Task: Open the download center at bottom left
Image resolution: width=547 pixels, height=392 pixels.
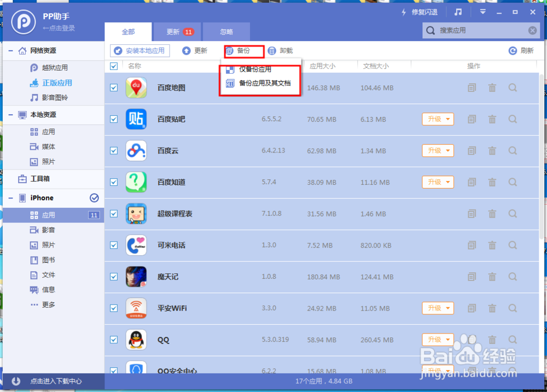Action: (54, 381)
